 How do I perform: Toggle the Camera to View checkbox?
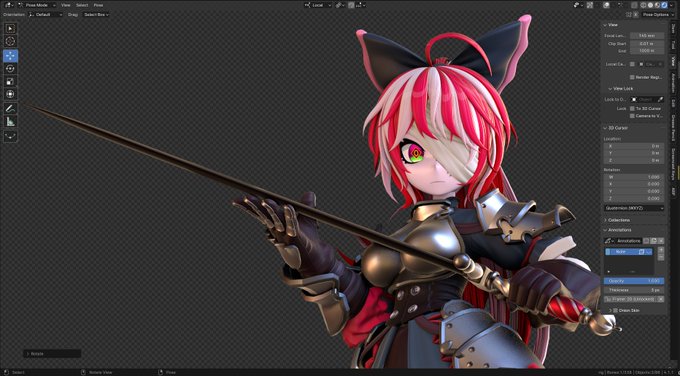(x=632, y=116)
